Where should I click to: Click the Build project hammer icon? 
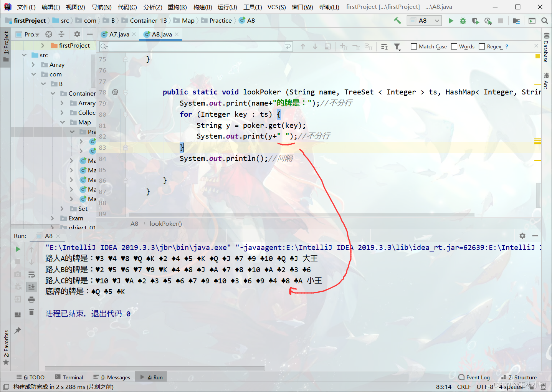click(x=397, y=20)
